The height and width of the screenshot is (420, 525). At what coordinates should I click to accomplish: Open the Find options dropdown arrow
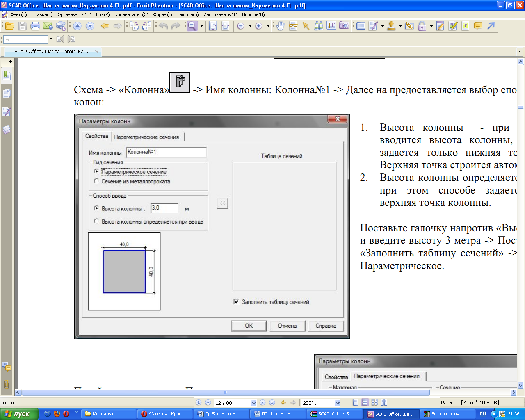51,39
